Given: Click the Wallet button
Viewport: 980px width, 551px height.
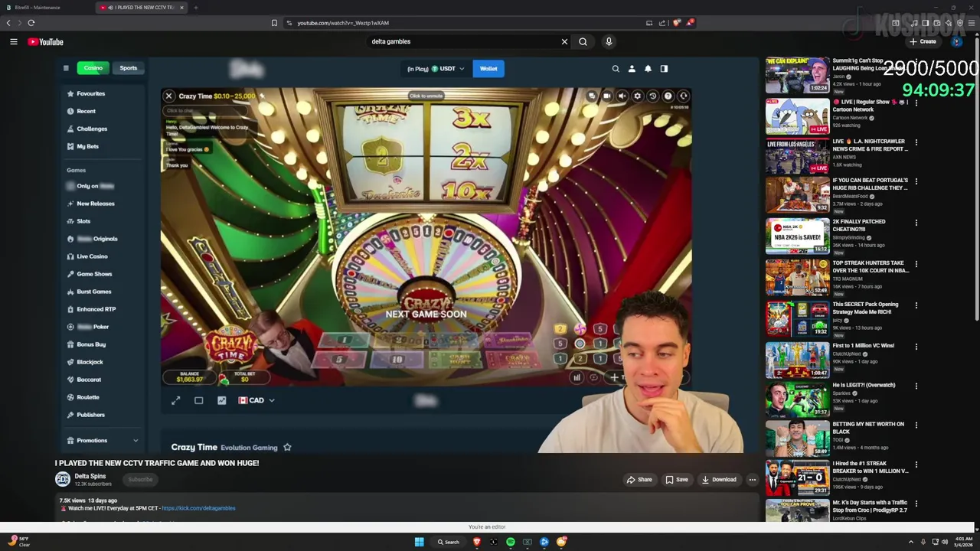Looking at the screenshot, I should click(488, 69).
